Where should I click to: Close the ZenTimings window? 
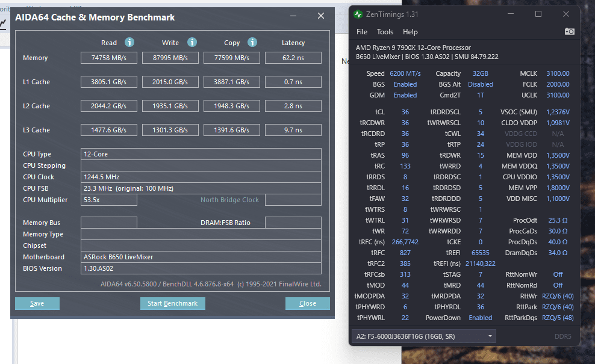(565, 14)
